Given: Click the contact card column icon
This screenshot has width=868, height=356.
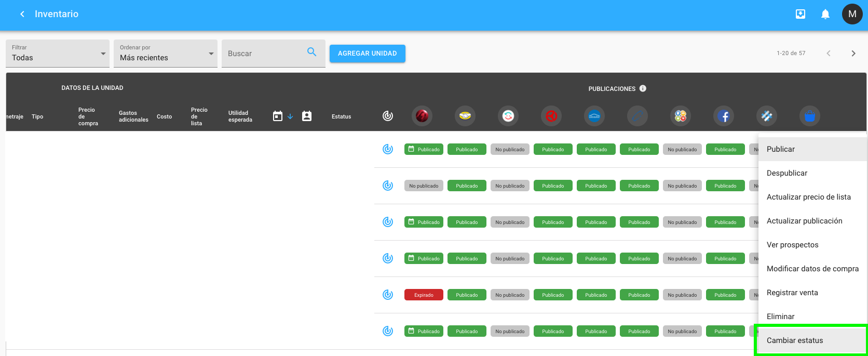Looking at the screenshot, I should click(307, 116).
